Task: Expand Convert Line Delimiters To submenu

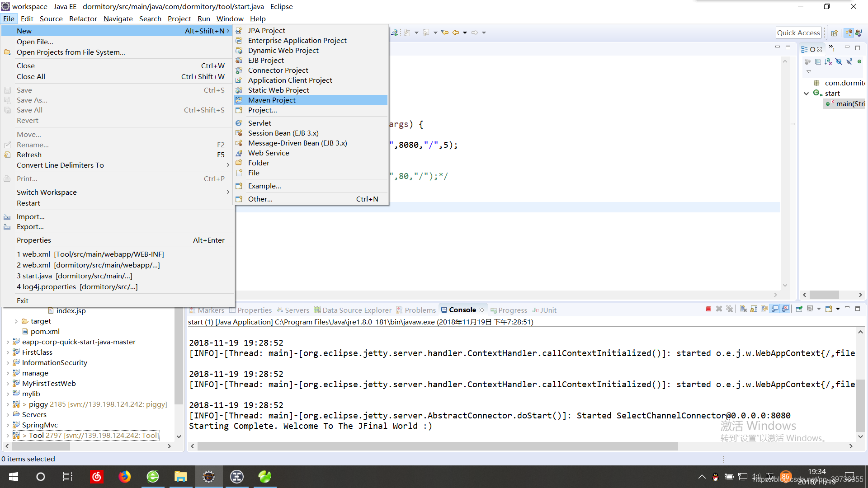Action: [118, 165]
